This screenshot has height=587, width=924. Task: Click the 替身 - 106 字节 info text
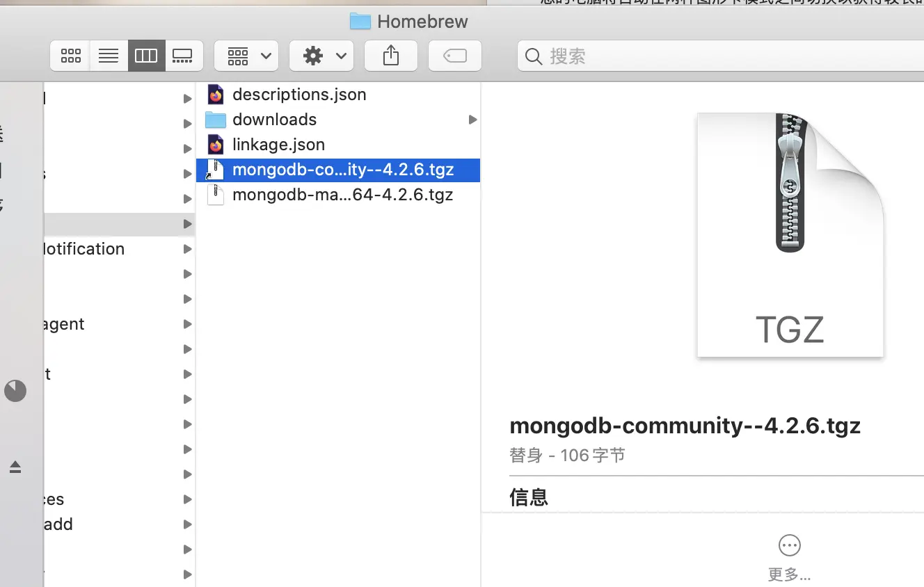[567, 456]
